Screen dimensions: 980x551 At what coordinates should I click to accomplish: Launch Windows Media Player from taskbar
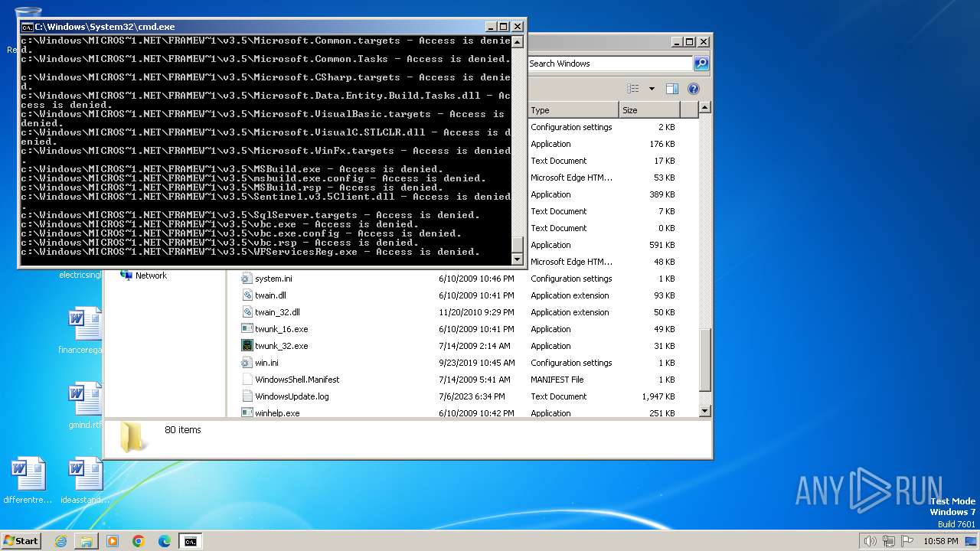[x=113, y=541]
